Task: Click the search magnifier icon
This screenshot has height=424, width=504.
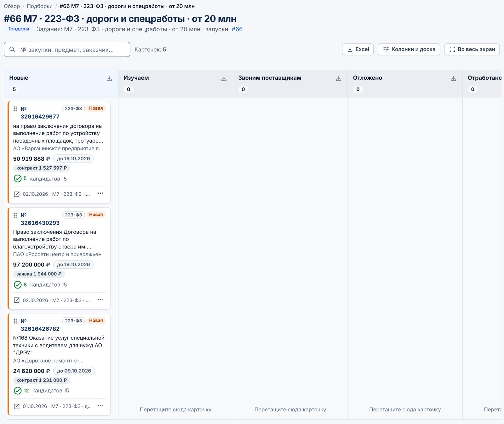Action: coord(12,49)
